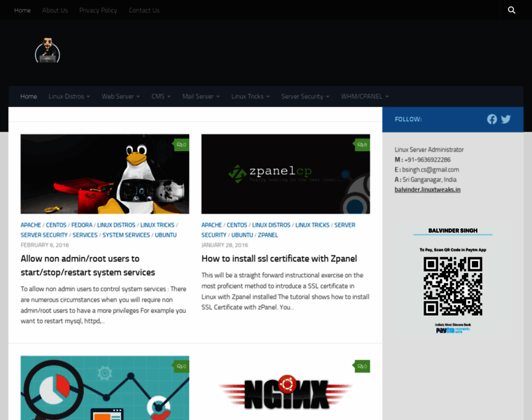This screenshot has width=532, height=420.
Task: Open the Twitter follow icon
Action: (x=505, y=120)
